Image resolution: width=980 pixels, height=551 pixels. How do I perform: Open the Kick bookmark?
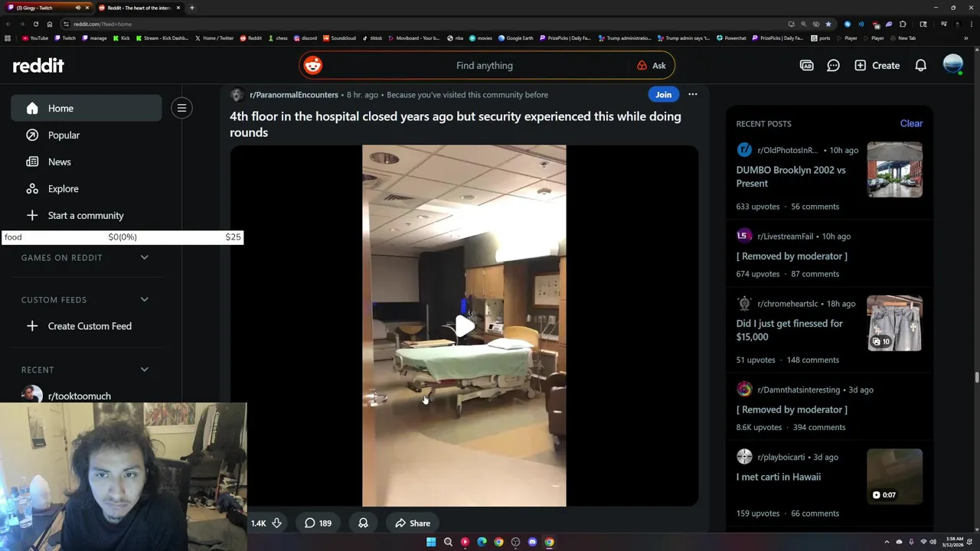tap(121, 38)
